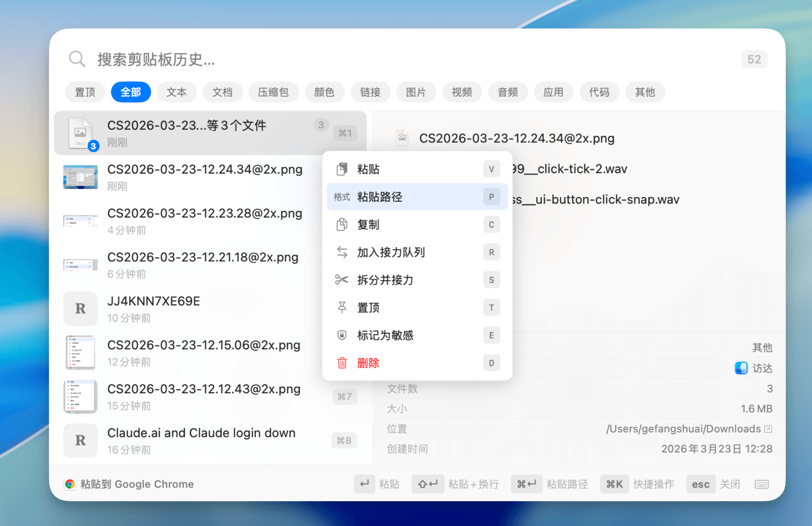Image resolution: width=812 pixels, height=526 pixels.
Task: Choose 加入接力队列 in the context menu
Action: coord(417,252)
